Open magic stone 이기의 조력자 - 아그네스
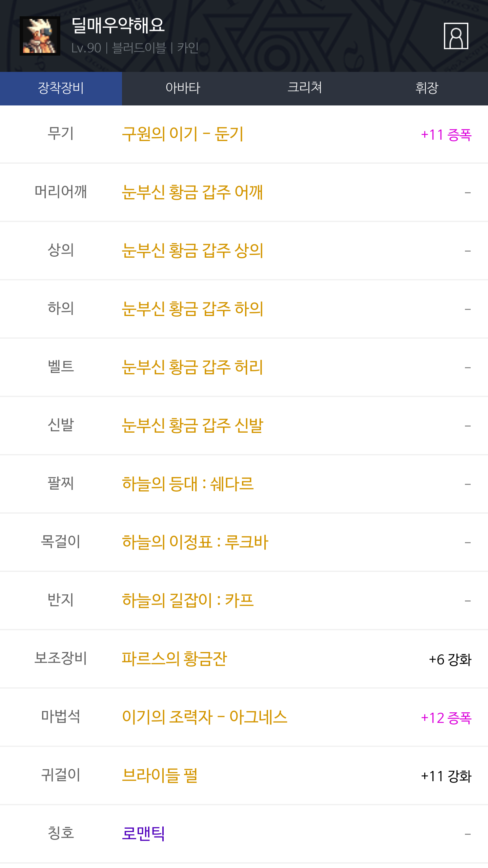Image resolution: width=488 pixels, height=868 pixels. [x=204, y=717]
